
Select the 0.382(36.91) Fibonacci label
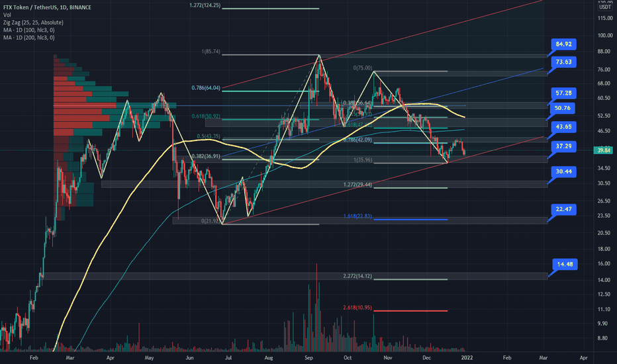(206, 156)
